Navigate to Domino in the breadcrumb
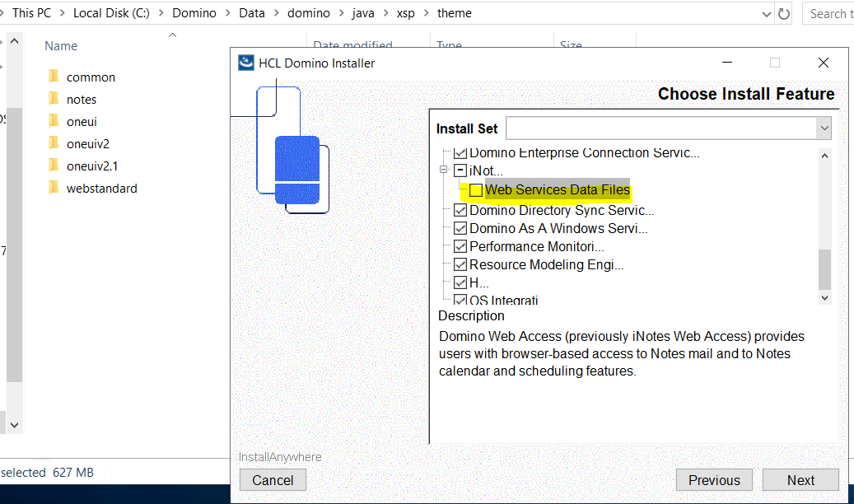 [194, 13]
